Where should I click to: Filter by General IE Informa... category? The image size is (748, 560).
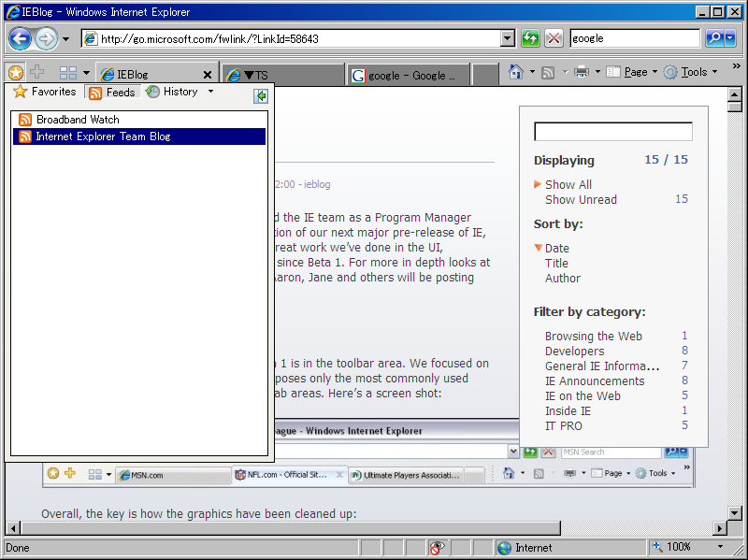[x=602, y=366]
